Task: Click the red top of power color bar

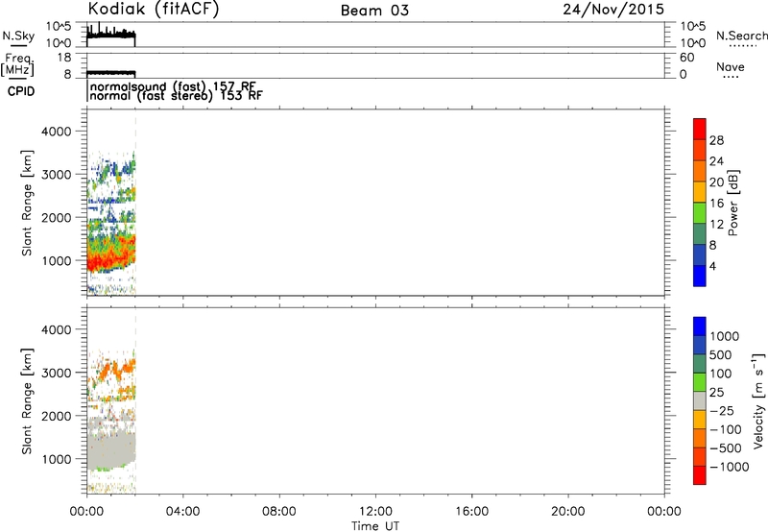Action: (x=700, y=130)
